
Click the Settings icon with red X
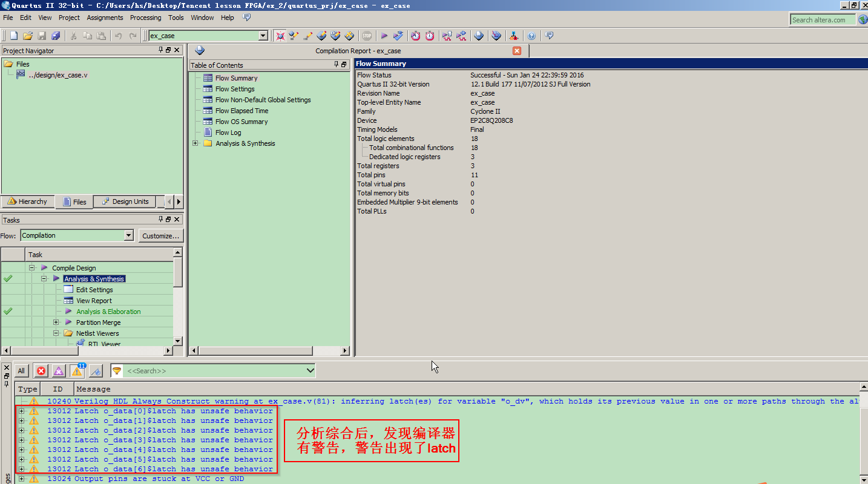point(280,36)
